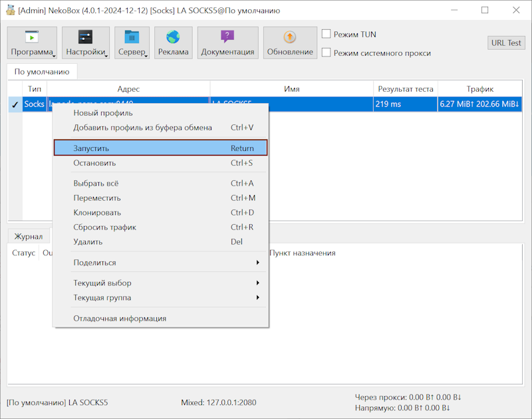Enable the Режим TUN checkbox
The height and width of the screenshot is (419, 532).
tap(327, 35)
